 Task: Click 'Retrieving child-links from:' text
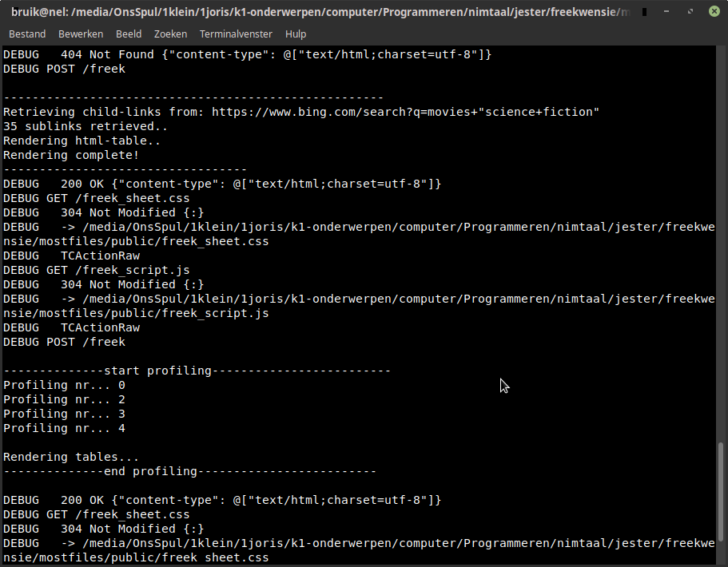[x=104, y=113]
